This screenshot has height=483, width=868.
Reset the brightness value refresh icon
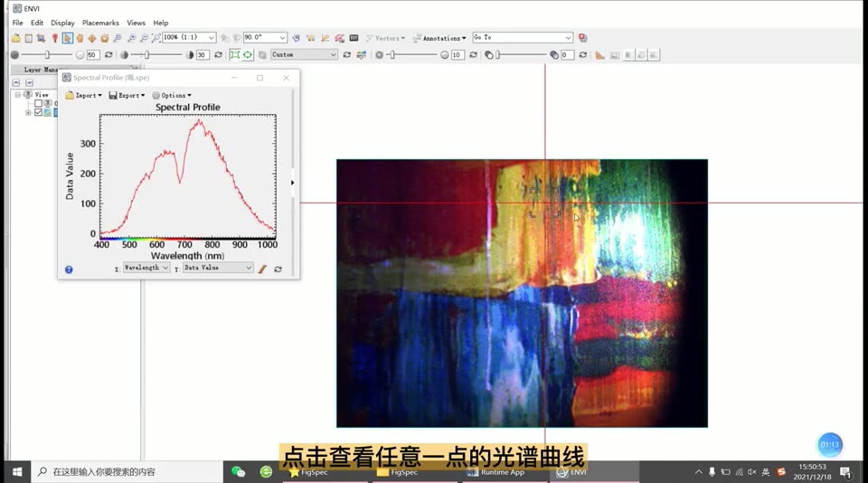point(108,55)
